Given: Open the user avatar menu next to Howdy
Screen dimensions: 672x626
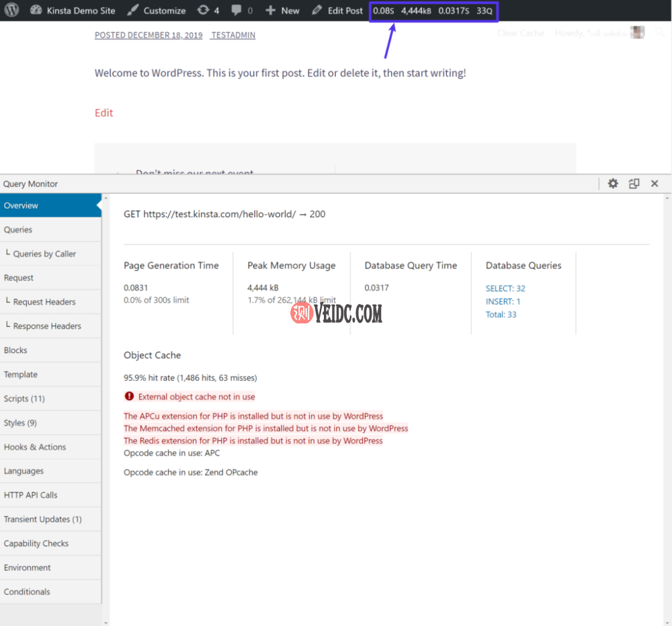Looking at the screenshot, I should tap(637, 32).
